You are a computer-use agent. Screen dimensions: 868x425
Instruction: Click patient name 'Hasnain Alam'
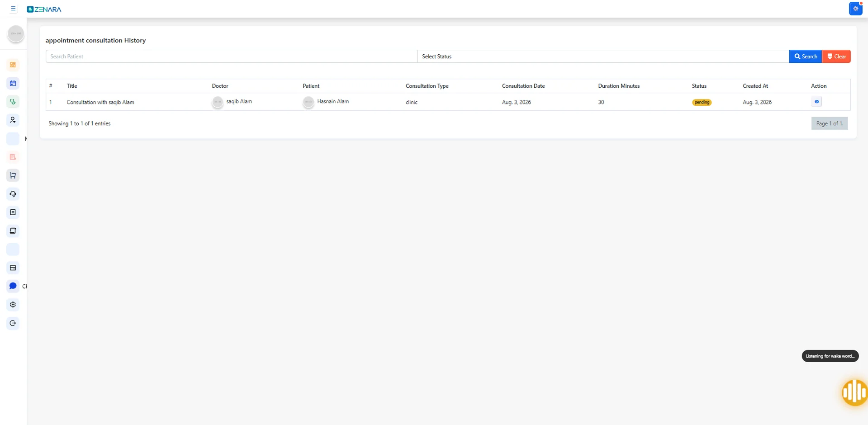point(333,101)
